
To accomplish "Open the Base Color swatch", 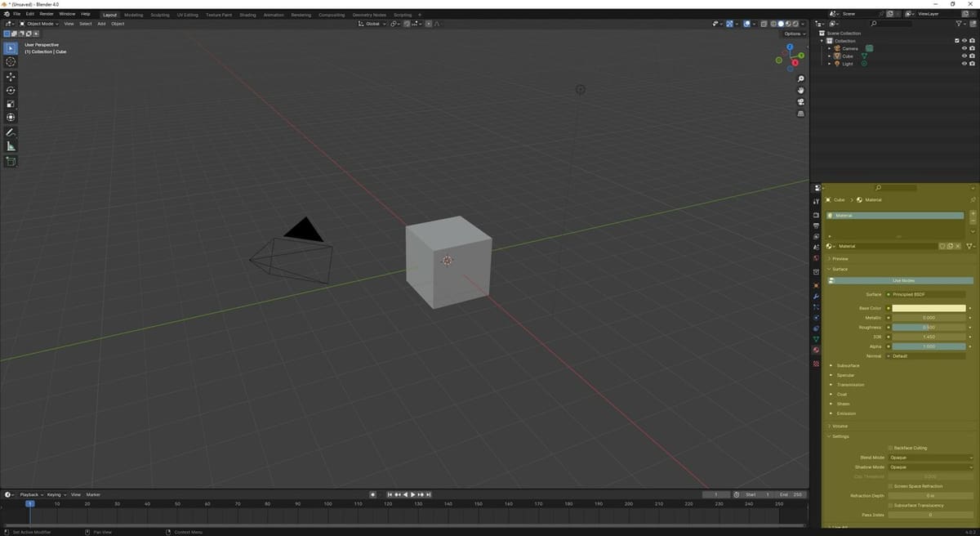I will (929, 308).
